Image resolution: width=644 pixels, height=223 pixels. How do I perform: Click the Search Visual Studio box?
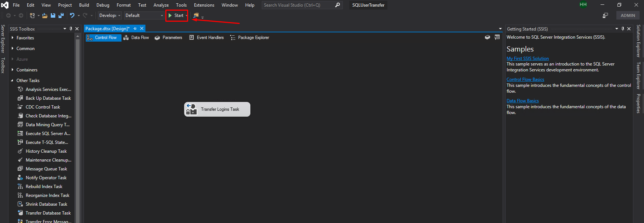tap(298, 5)
